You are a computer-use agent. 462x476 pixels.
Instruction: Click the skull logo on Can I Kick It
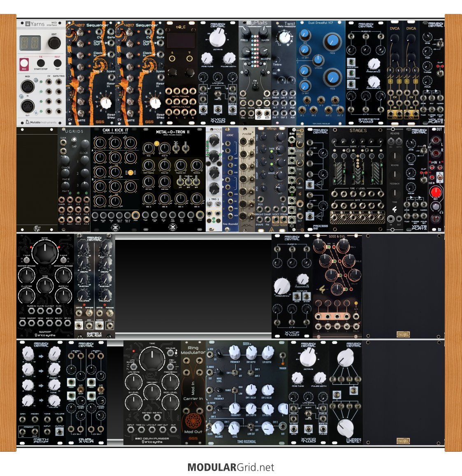[x=115, y=227]
